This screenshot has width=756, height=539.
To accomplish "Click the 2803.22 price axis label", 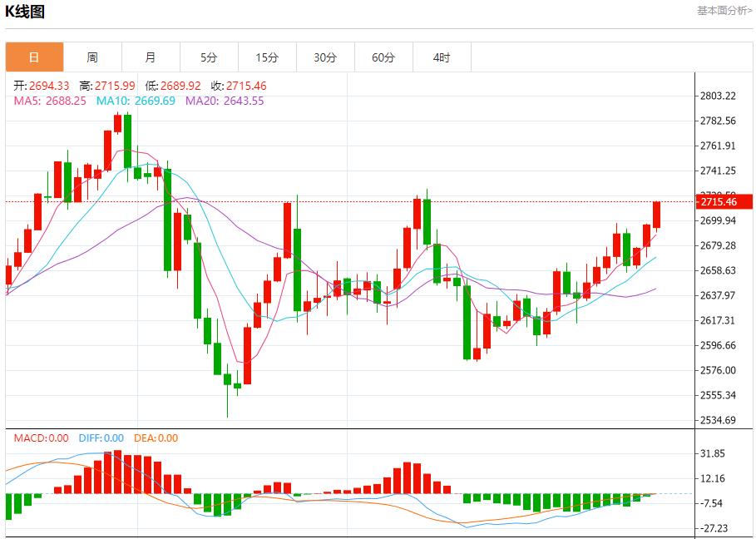I will [x=719, y=96].
